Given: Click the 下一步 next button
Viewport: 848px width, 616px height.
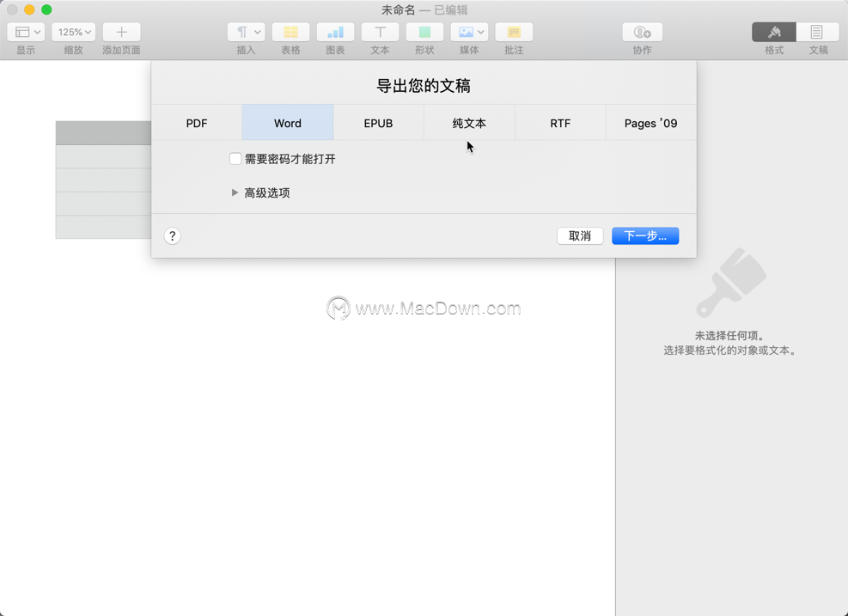Looking at the screenshot, I should click(x=645, y=235).
